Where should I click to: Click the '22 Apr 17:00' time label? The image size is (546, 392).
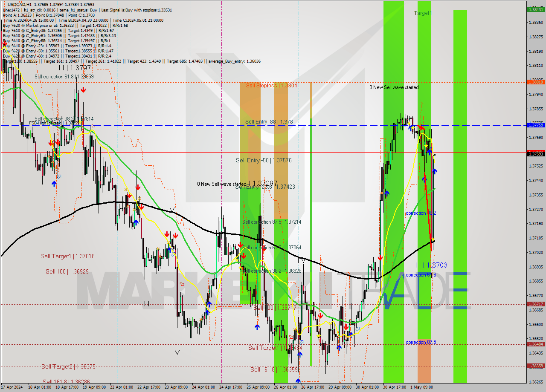click(x=149, y=387)
